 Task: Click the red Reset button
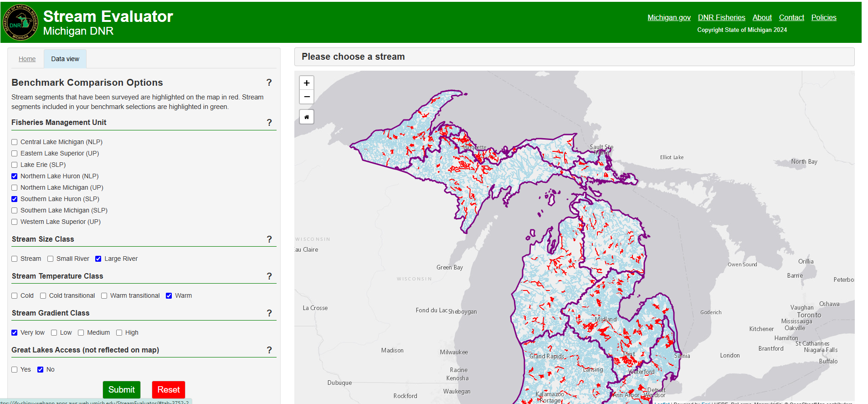168,390
